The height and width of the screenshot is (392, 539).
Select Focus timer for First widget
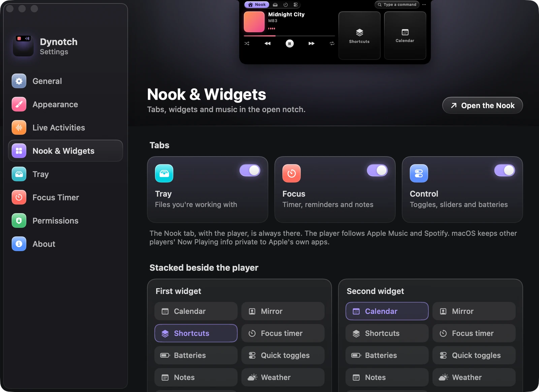coord(283,333)
